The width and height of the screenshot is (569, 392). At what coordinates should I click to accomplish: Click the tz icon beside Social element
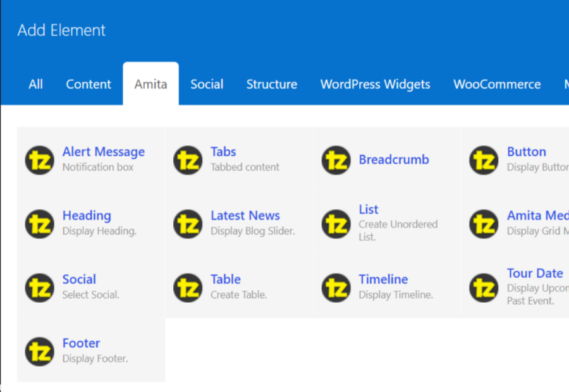[40, 288]
